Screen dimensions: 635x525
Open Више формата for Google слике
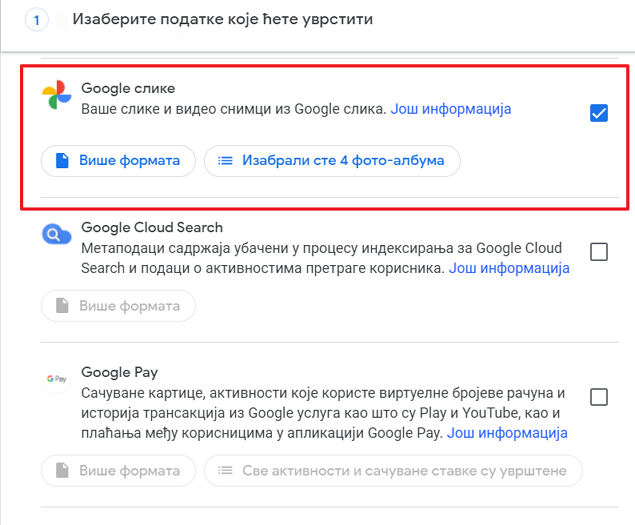coord(118,161)
